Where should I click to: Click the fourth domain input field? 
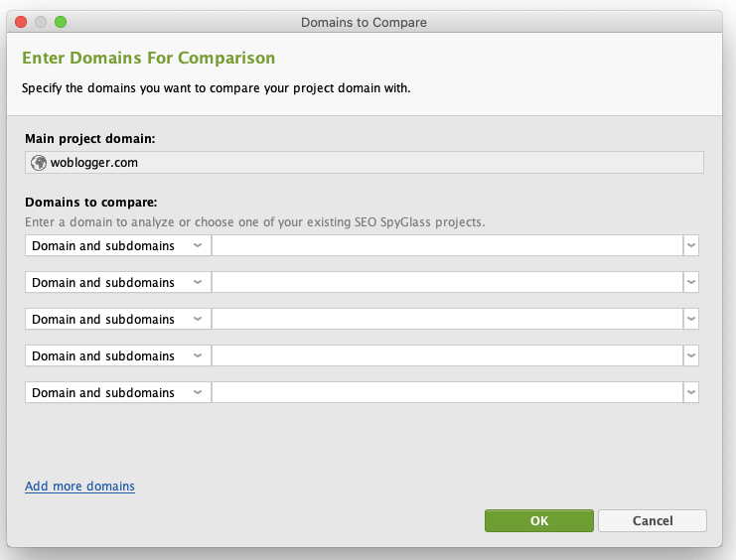(447, 355)
